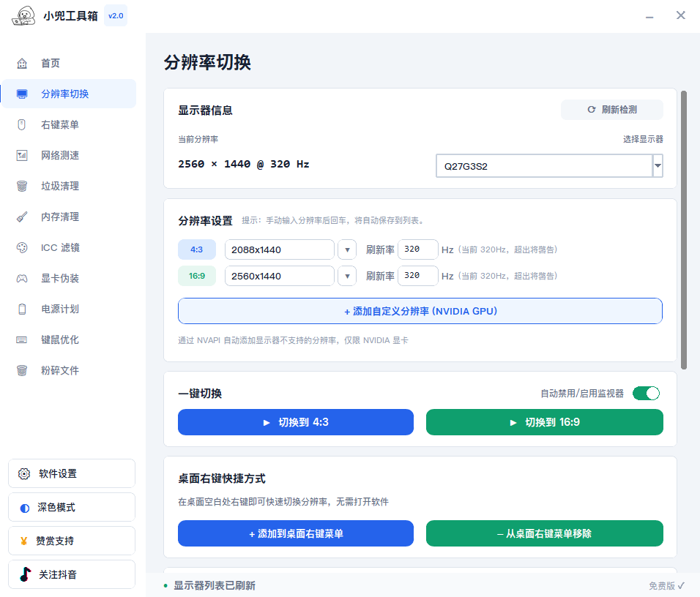Click the half-moon icon in 深色模式
The image size is (700, 597).
(x=25, y=508)
